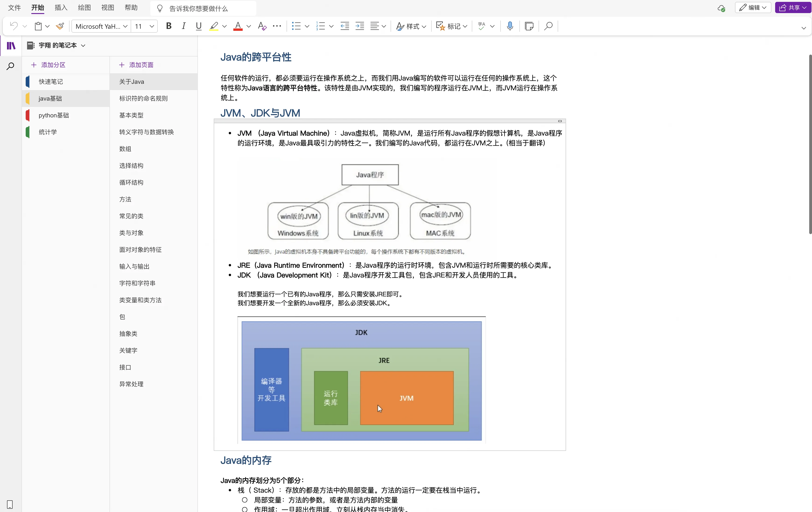This screenshot has width=812, height=512.
Task: Click the Dictate microphone icon
Action: click(x=510, y=26)
